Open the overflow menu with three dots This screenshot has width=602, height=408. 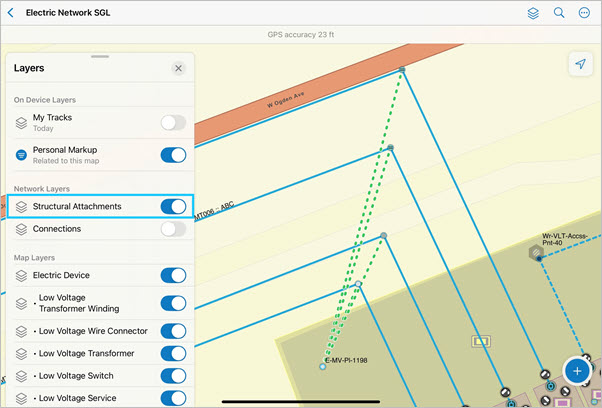tap(584, 13)
